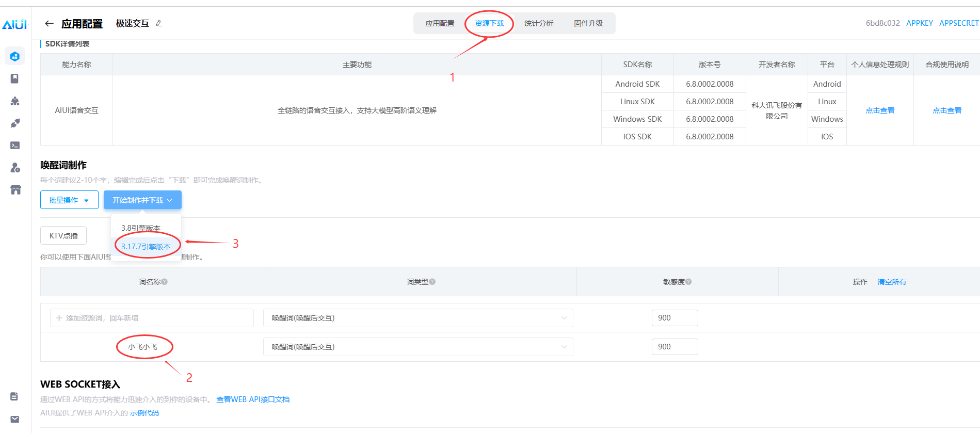
Task: Switch to the 统计分析 tab
Action: [x=538, y=23]
